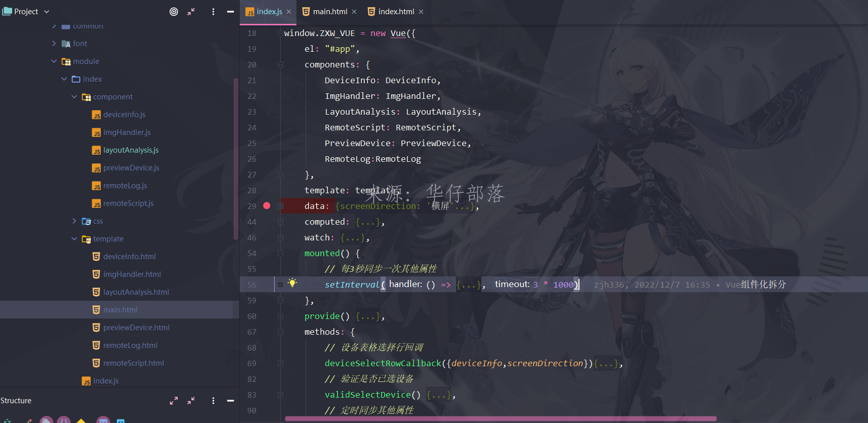Collapse the module folder
The image size is (868, 423).
coord(54,61)
